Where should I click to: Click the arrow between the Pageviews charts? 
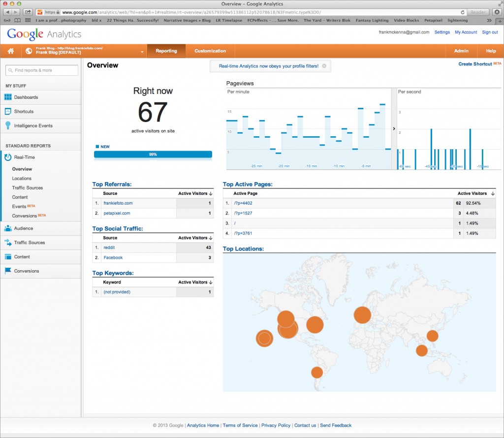pos(394,128)
